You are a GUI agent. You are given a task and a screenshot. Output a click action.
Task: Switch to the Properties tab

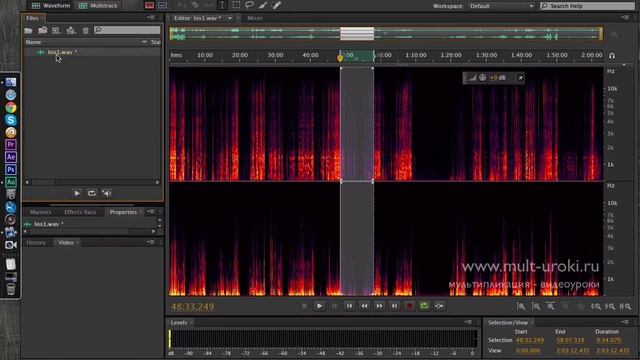tap(123, 212)
